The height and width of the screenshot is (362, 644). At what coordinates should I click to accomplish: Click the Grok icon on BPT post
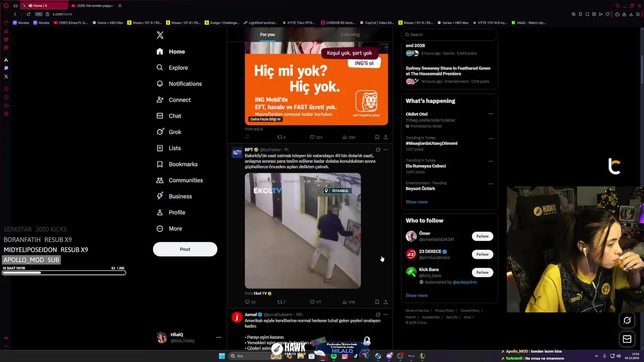378,150
